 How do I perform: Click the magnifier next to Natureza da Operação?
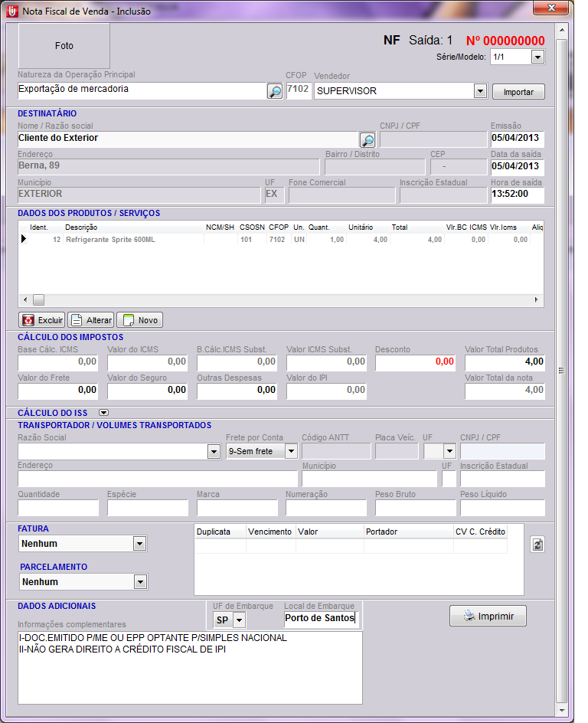(x=274, y=91)
